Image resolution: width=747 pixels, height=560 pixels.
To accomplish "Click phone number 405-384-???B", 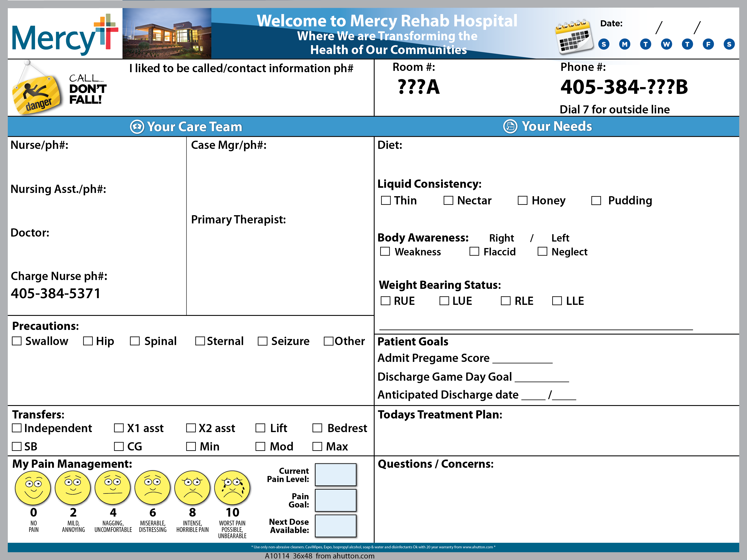I will pyautogui.click(x=624, y=87).
